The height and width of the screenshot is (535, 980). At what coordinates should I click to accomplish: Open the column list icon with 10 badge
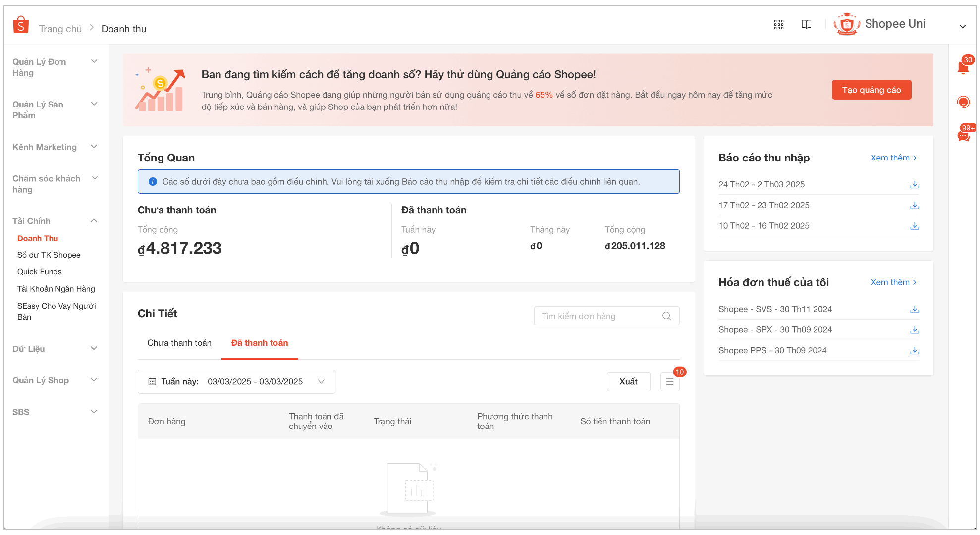click(670, 382)
